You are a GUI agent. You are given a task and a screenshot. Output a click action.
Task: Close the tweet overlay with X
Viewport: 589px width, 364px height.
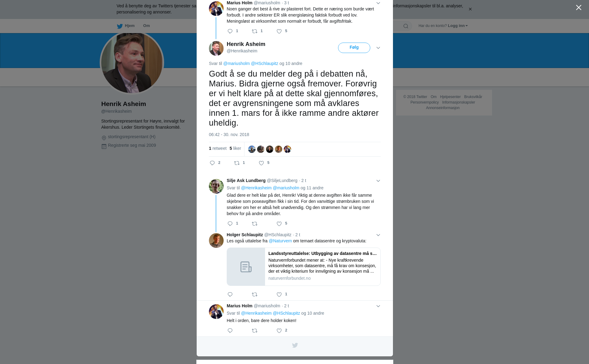pyautogui.click(x=579, y=7)
